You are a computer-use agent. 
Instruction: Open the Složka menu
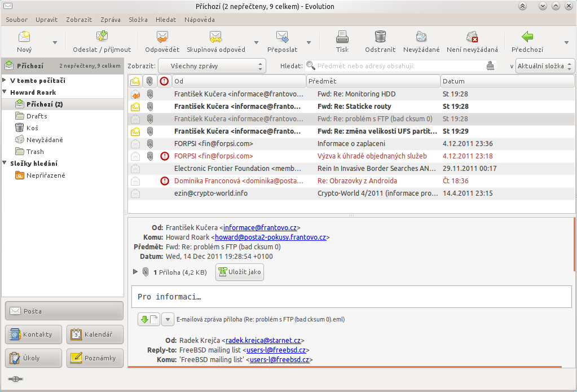coord(138,19)
